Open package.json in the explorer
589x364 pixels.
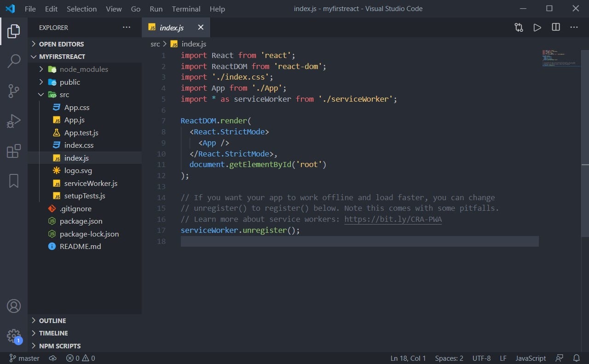coord(85,221)
